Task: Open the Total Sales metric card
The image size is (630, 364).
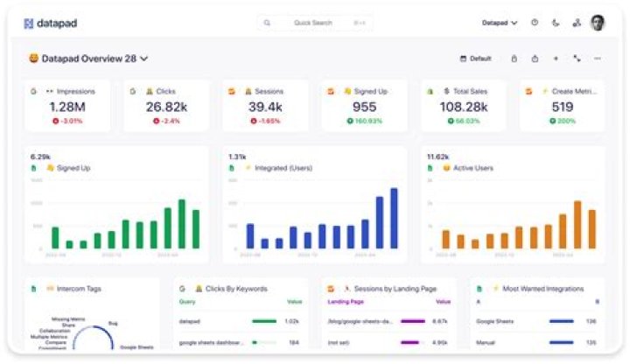Action: [x=464, y=106]
